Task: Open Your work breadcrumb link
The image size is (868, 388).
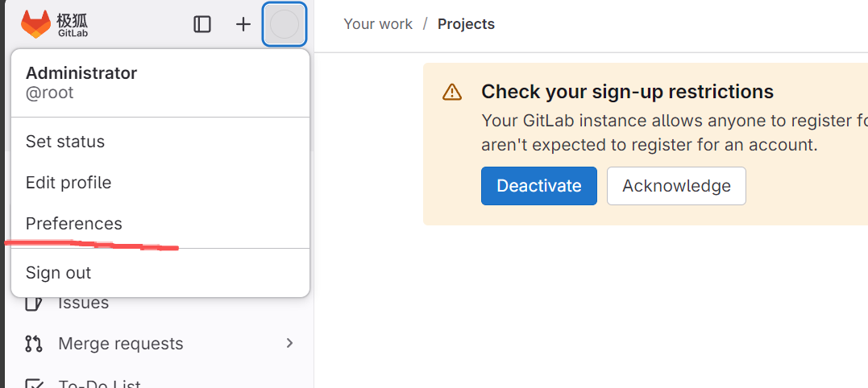Action: (377, 24)
